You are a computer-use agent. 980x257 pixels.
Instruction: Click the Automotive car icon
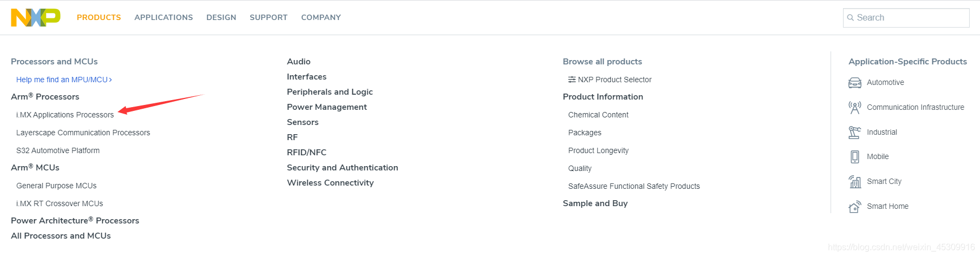click(854, 83)
